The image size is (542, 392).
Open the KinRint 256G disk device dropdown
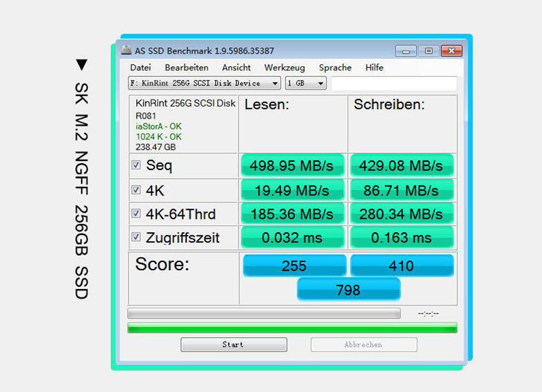(x=274, y=83)
